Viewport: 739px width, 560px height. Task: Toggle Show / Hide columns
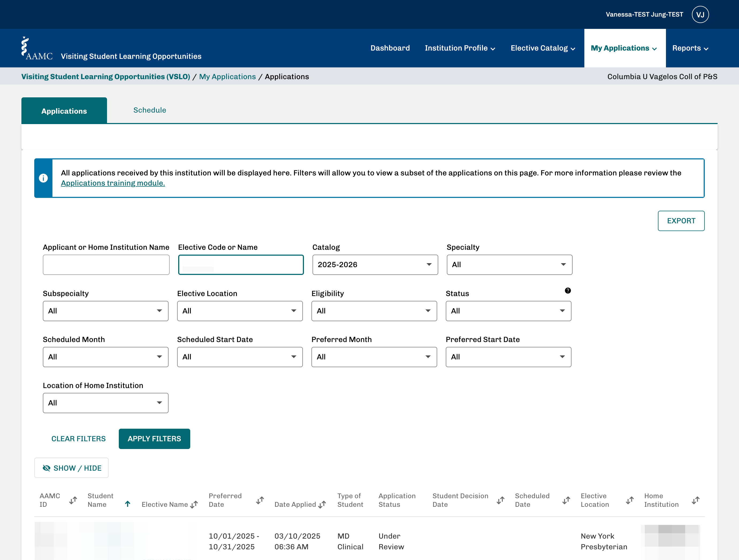click(71, 468)
